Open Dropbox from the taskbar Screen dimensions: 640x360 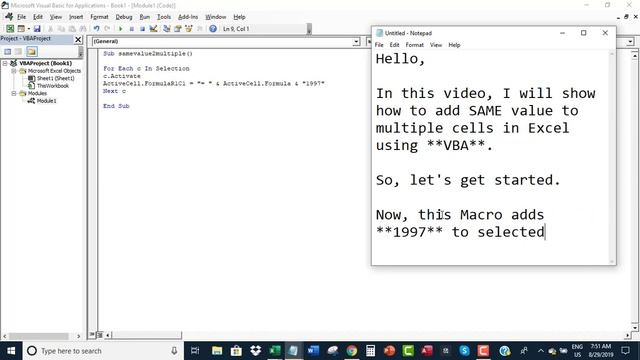pyautogui.click(x=256, y=351)
